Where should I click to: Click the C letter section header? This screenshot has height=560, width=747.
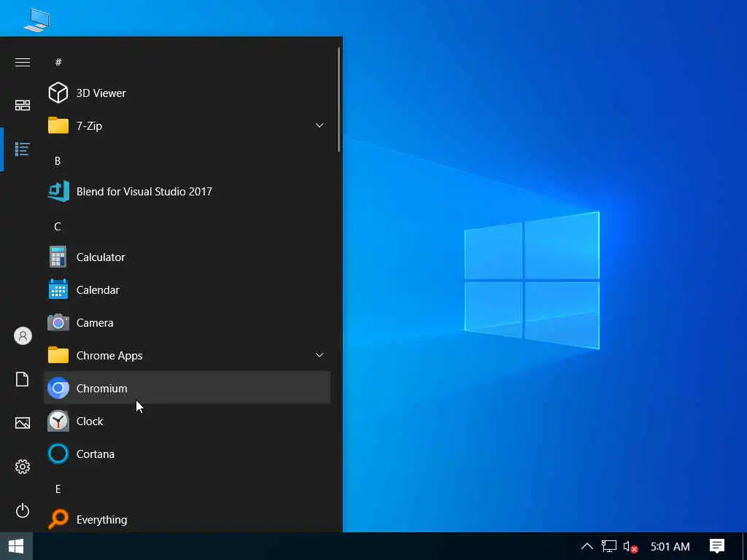(x=58, y=227)
